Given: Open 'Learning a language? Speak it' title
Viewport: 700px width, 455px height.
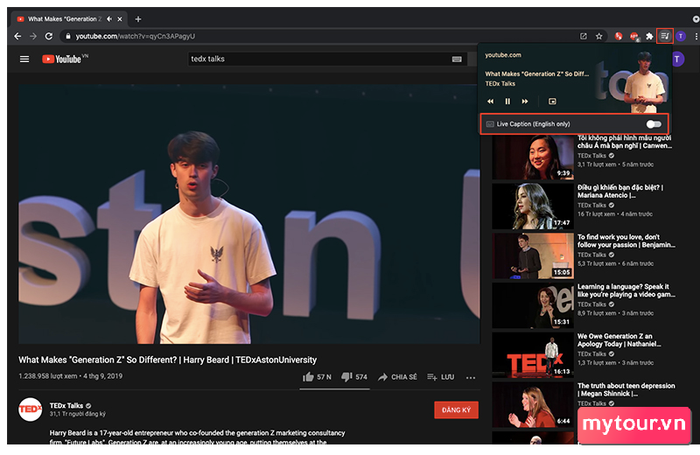Looking at the screenshot, I should click(x=626, y=291).
